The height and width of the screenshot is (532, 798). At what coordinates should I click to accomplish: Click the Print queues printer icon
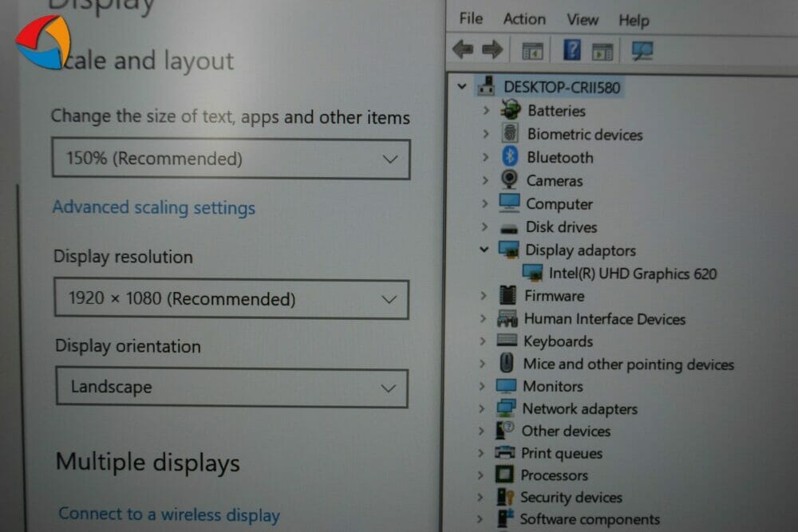(x=505, y=452)
